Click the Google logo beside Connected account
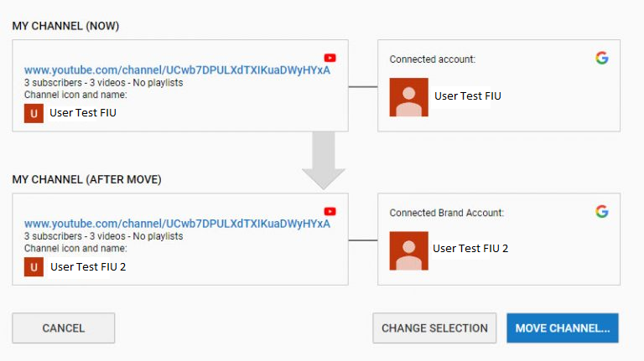Viewport: 644px width, 361px height. (602, 58)
